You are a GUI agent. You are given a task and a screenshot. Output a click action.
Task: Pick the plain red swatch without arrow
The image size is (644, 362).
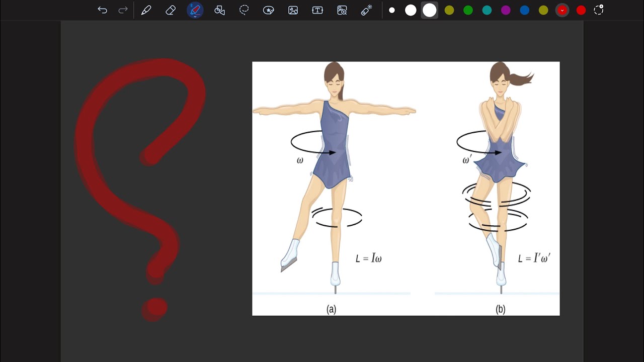581,10
